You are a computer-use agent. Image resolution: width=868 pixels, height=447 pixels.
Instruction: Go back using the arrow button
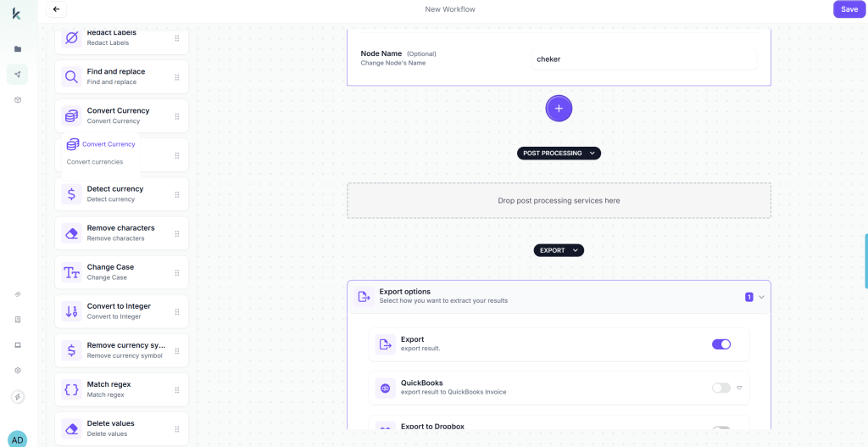coord(56,9)
